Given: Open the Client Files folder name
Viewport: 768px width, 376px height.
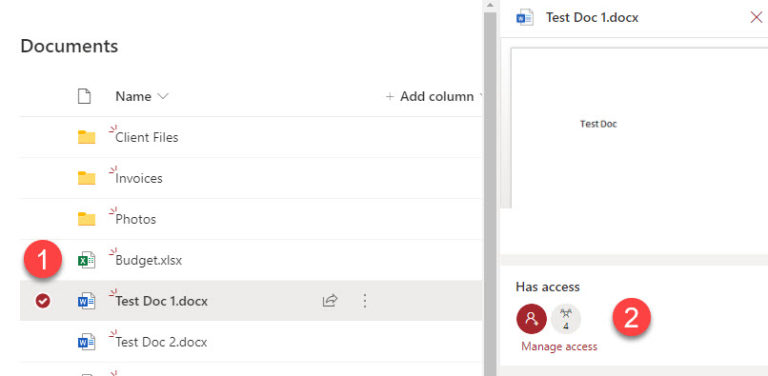Looking at the screenshot, I should (146, 138).
